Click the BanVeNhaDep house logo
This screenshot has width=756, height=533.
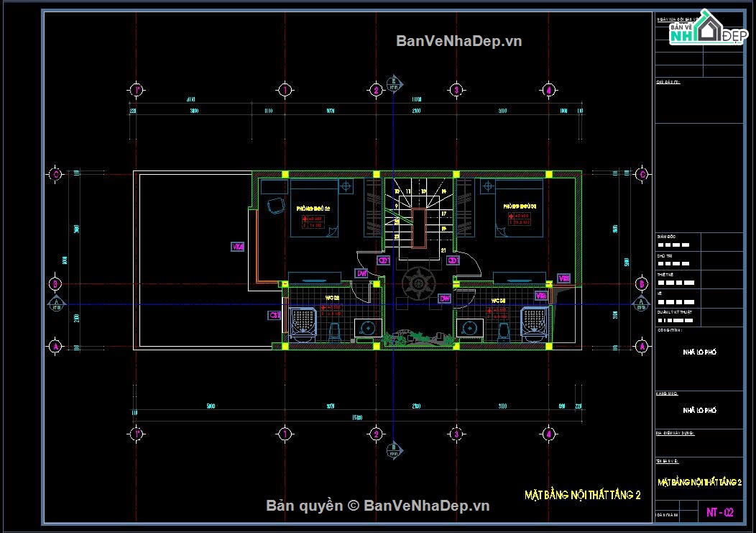pyautogui.click(x=705, y=29)
